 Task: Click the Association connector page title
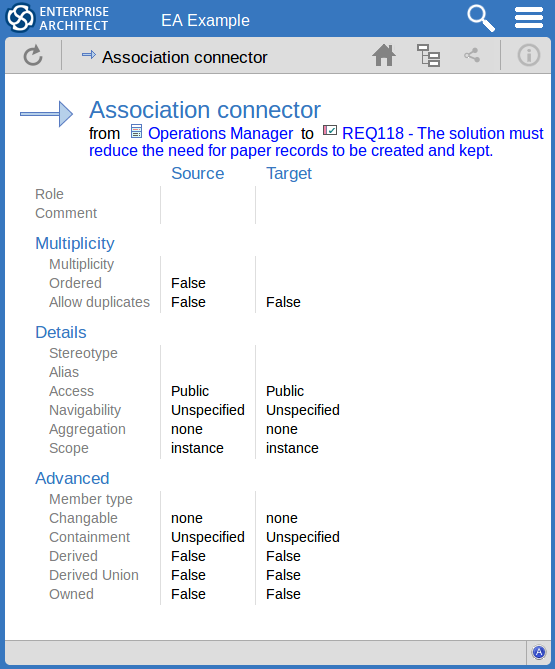click(x=205, y=110)
